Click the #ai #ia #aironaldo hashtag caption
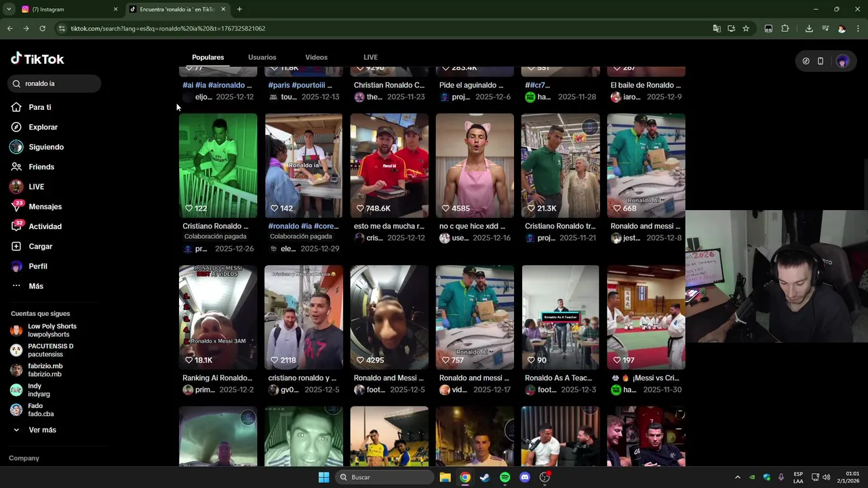The width and height of the screenshot is (868, 488). 217,85
